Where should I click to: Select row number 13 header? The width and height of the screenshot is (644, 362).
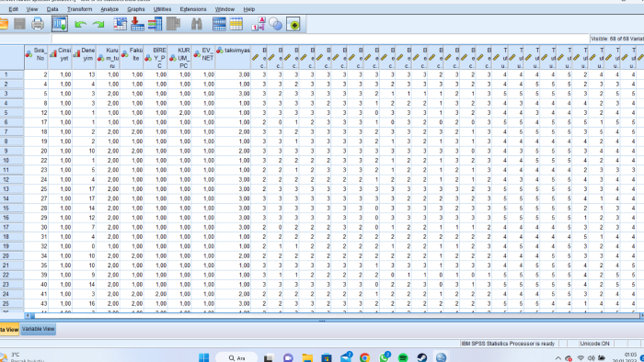click(x=12, y=189)
